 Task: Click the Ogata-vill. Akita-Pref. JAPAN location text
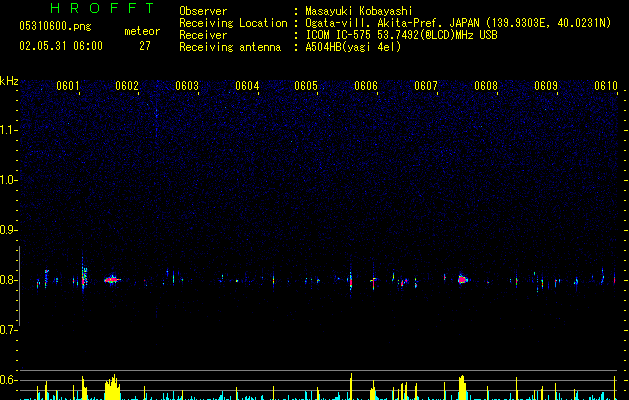tap(458, 23)
